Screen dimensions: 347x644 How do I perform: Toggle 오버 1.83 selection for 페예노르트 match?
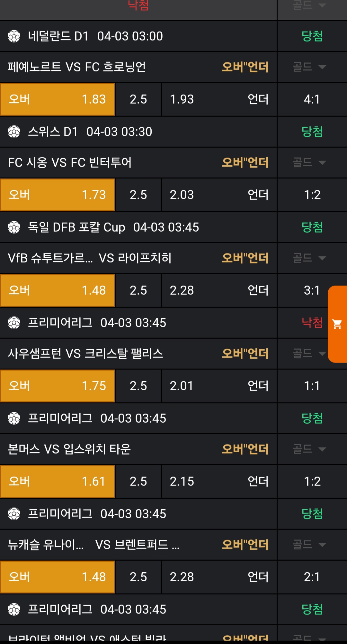(58, 99)
